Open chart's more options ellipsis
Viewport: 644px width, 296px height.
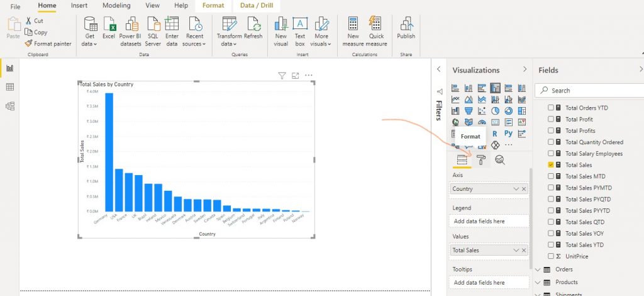click(308, 75)
